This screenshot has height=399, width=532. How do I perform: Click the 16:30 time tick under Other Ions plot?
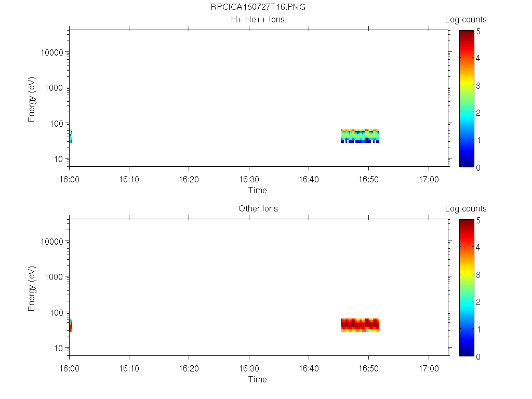pyautogui.click(x=249, y=368)
